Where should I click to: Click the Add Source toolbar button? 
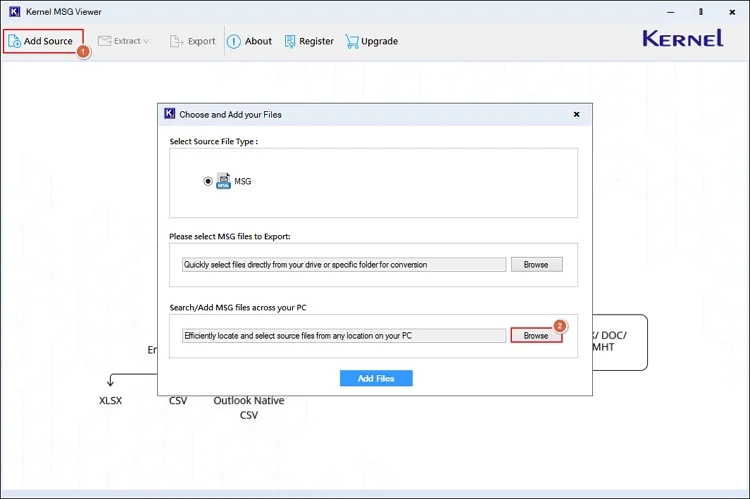pos(43,41)
